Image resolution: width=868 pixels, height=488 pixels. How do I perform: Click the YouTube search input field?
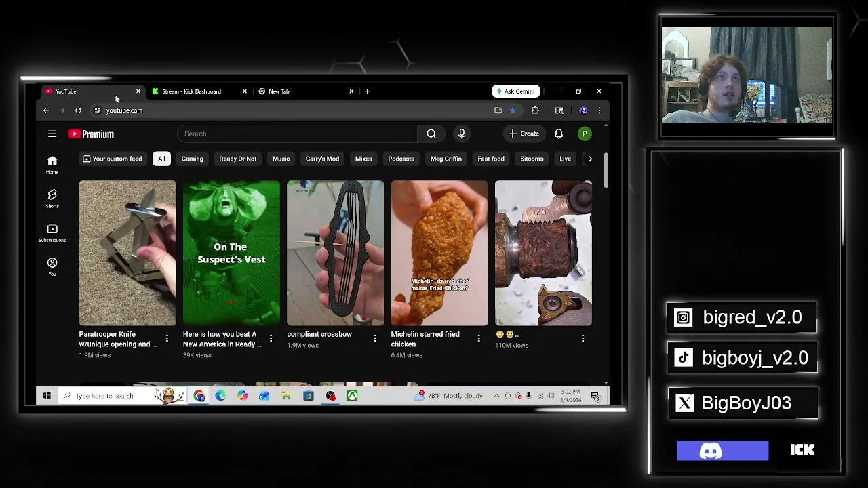click(x=297, y=134)
